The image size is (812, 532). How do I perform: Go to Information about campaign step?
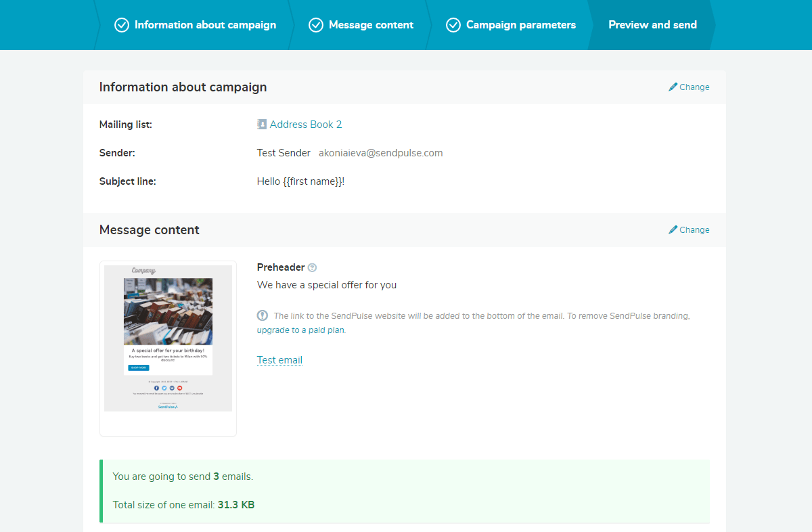point(196,25)
